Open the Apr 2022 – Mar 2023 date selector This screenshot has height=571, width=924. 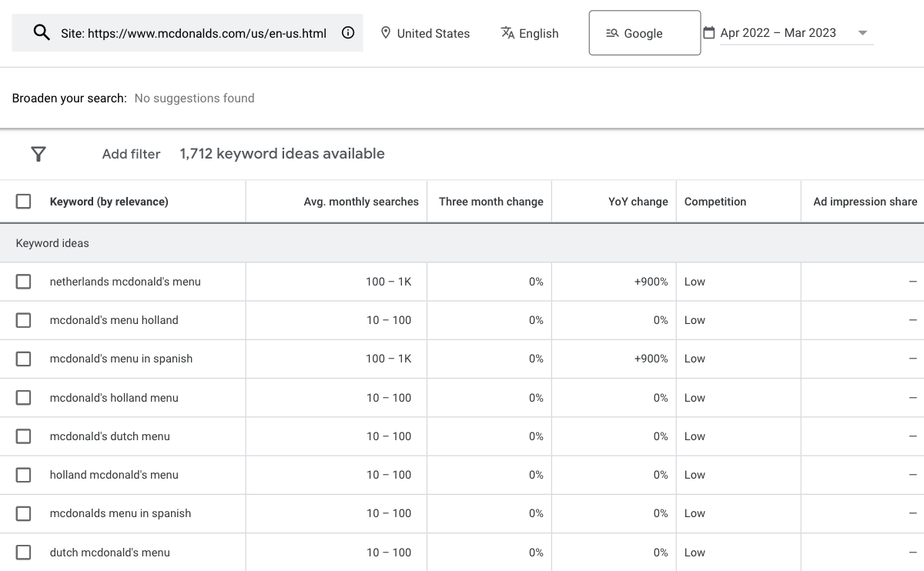[796, 33]
